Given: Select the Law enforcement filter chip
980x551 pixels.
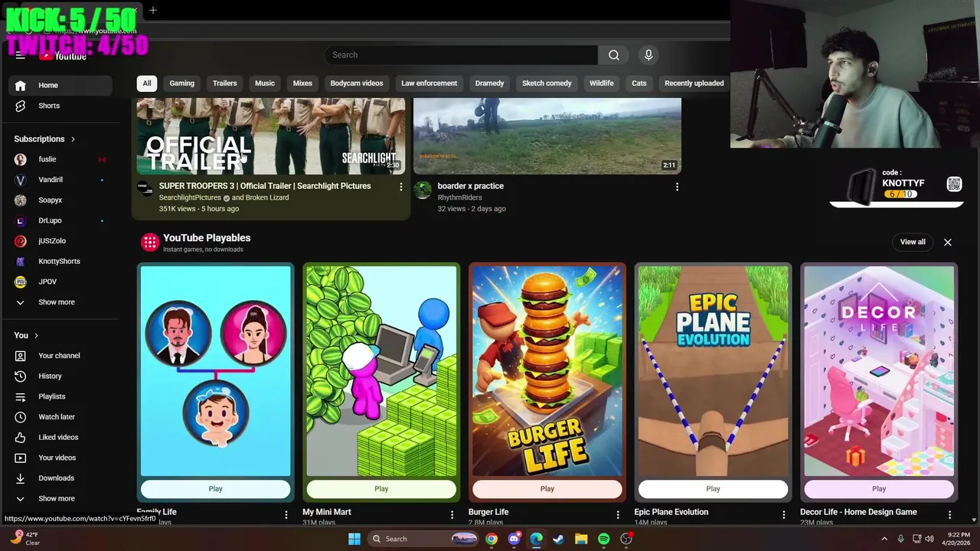Looking at the screenshot, I should [x=430, y=83].
